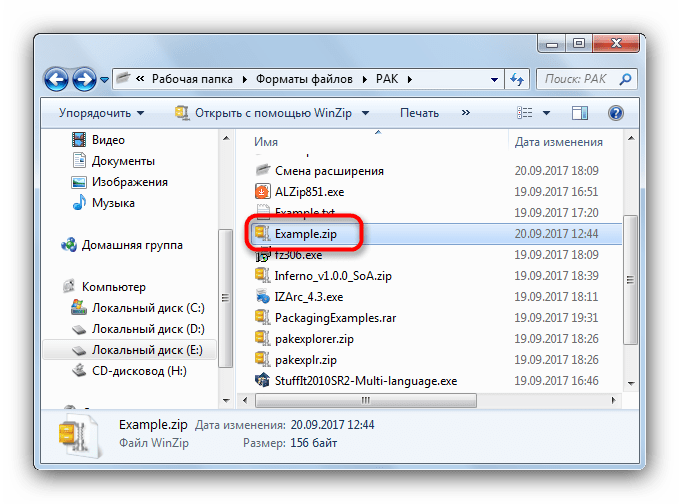The image size is (680, 504).
Task: Select file pakexplorer.zip
Action: click(x=314, y=339)
